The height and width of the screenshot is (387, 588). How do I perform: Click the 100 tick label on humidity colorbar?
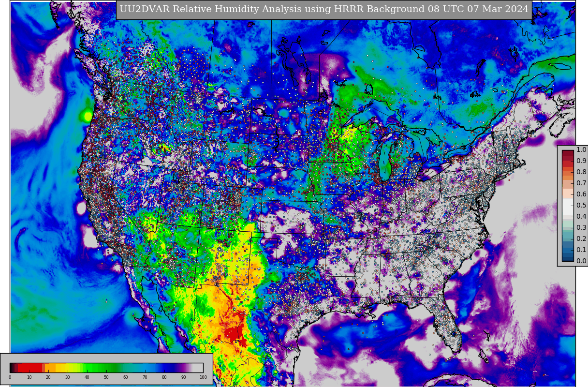(203, 377)
